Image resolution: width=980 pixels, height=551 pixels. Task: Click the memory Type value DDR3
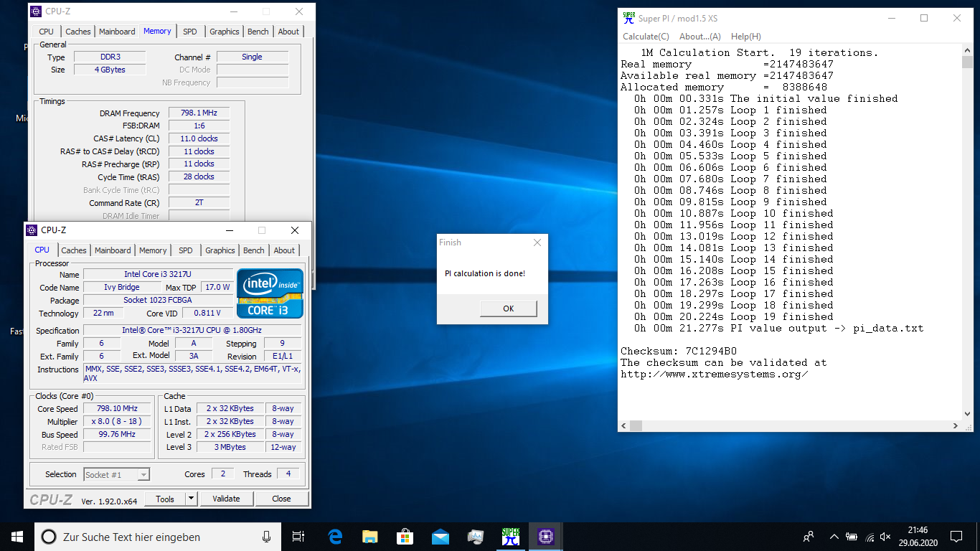110,57
